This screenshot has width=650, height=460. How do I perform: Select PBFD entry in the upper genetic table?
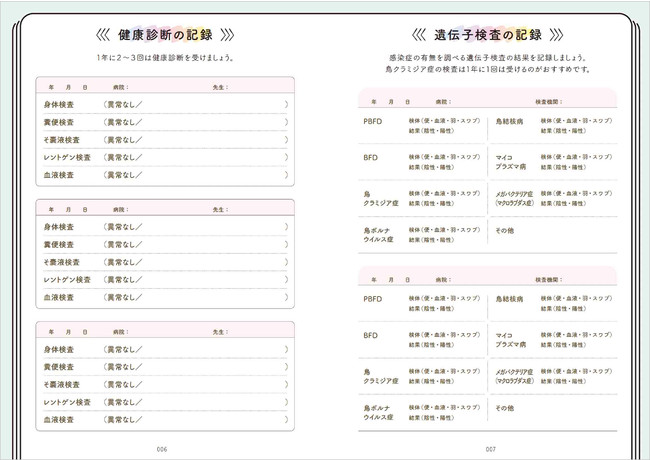372,123
